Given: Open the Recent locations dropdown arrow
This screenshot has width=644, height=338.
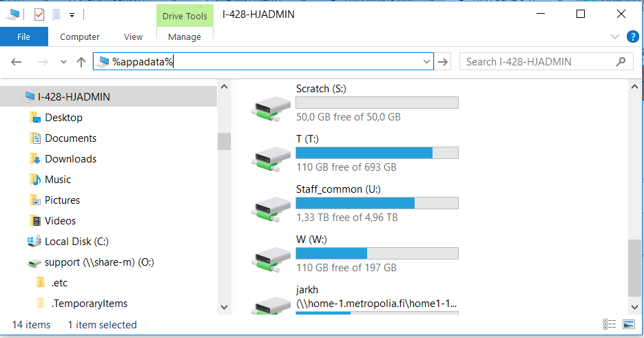Looking at the screenshot, I should pyautogui.click(x=63, y=62).
